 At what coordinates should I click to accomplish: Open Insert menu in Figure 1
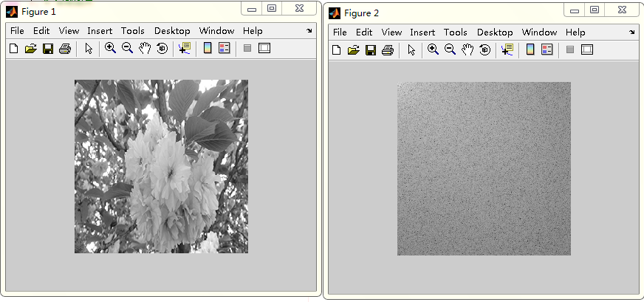click(100, 31)
